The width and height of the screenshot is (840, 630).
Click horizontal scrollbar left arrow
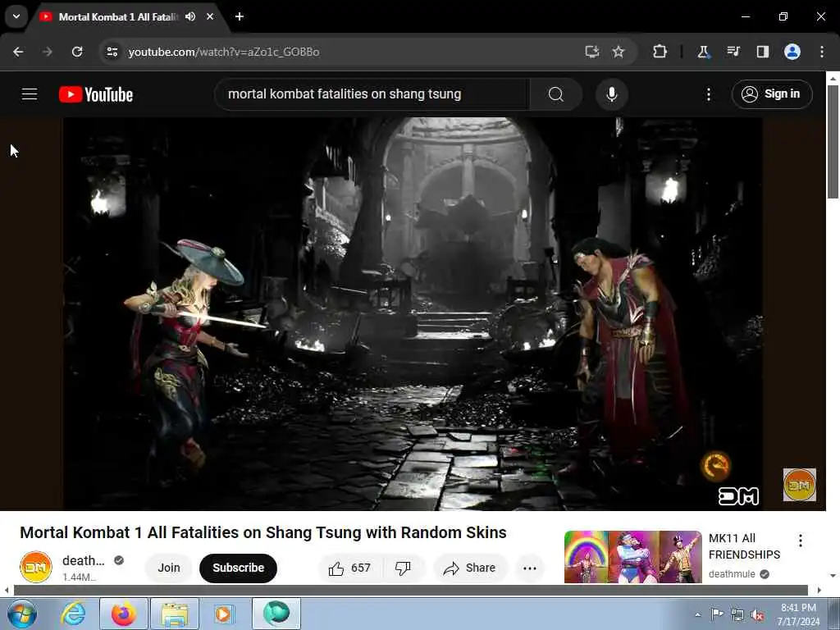[x=6, y=591]
